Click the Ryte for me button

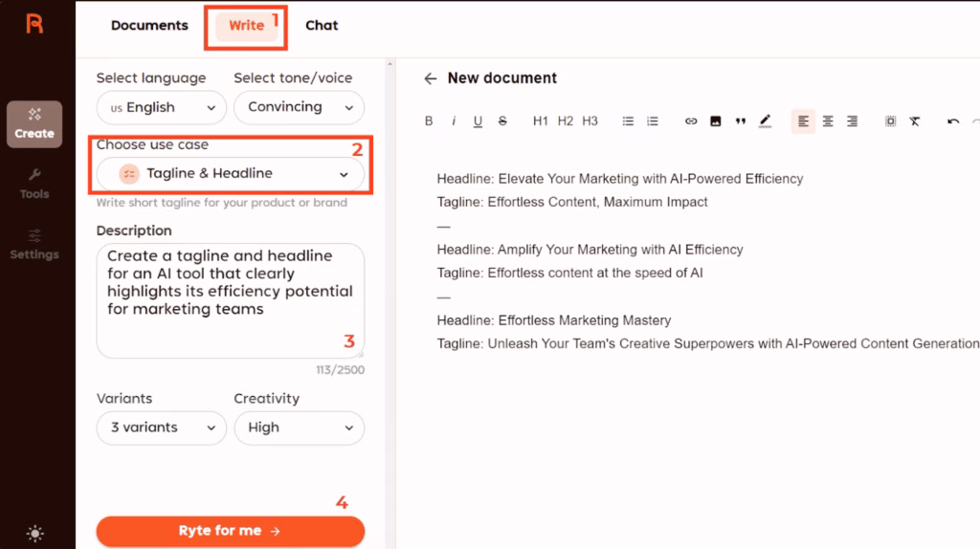tap(230, 531)
